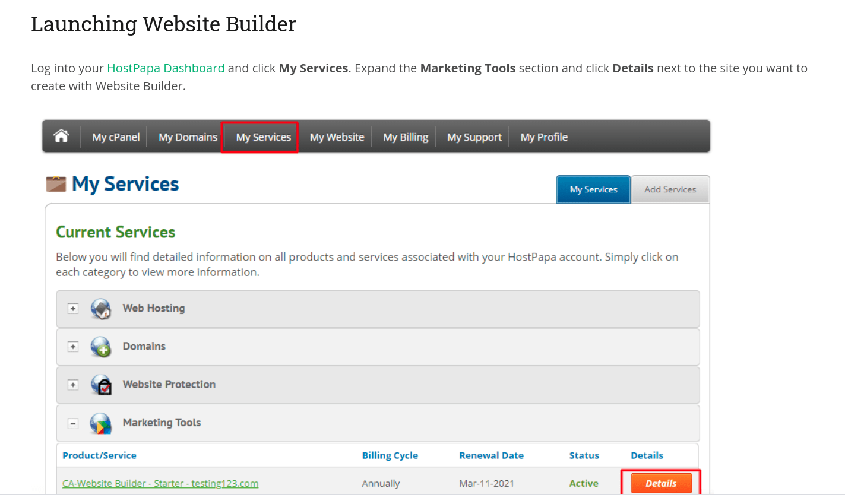Switch to the My Services tab
This screenshot has width=845, height=504.
click(x=593, y=189)
